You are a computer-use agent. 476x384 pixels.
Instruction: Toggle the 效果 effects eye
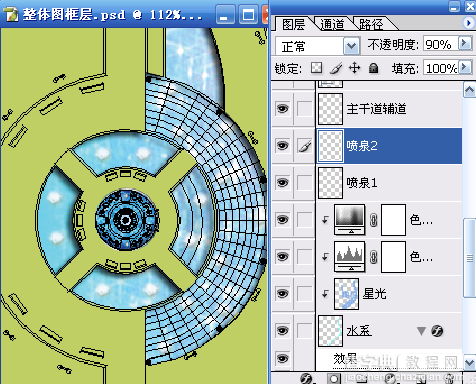pyautogui.click(x=282, y=359)
